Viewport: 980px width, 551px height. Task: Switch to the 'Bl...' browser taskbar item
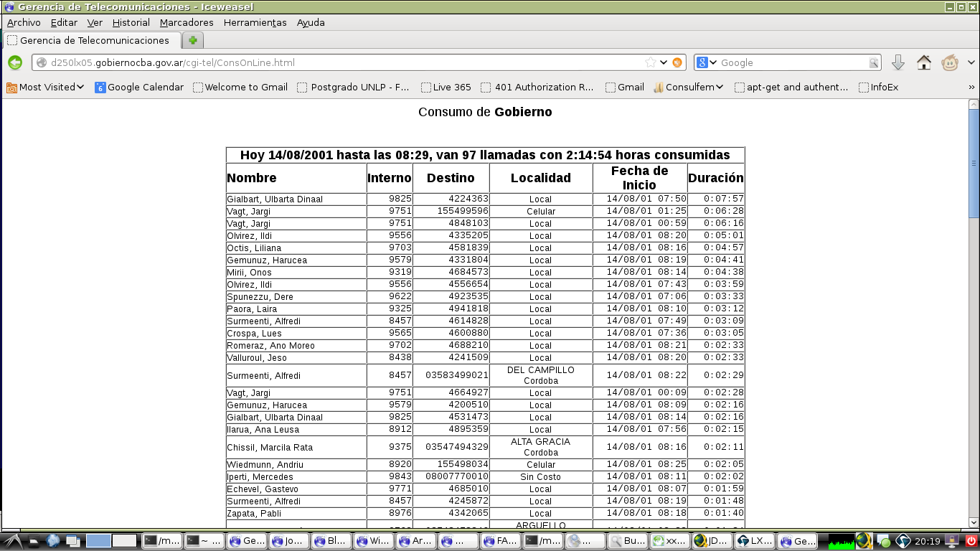(330, 541)
